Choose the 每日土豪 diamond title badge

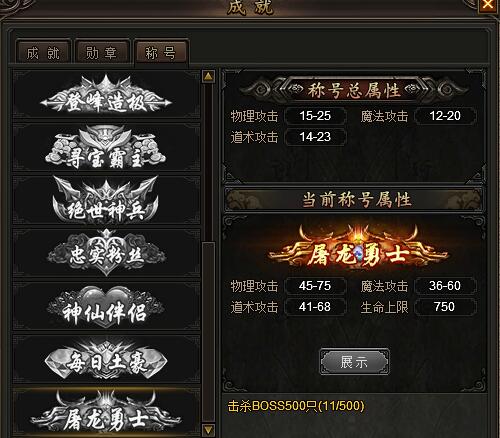pyautogui.click(x=106, y=359)
